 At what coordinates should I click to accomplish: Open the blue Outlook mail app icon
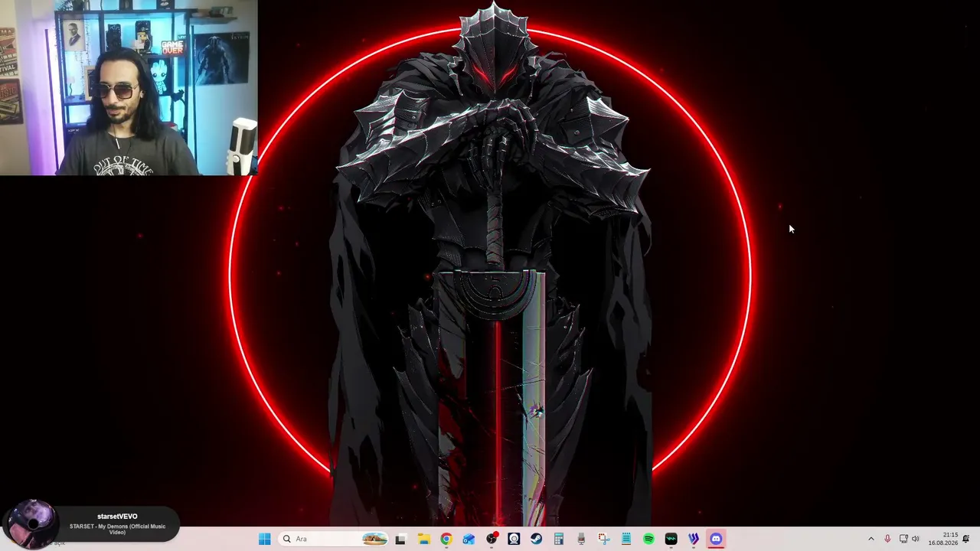point(469,539)
